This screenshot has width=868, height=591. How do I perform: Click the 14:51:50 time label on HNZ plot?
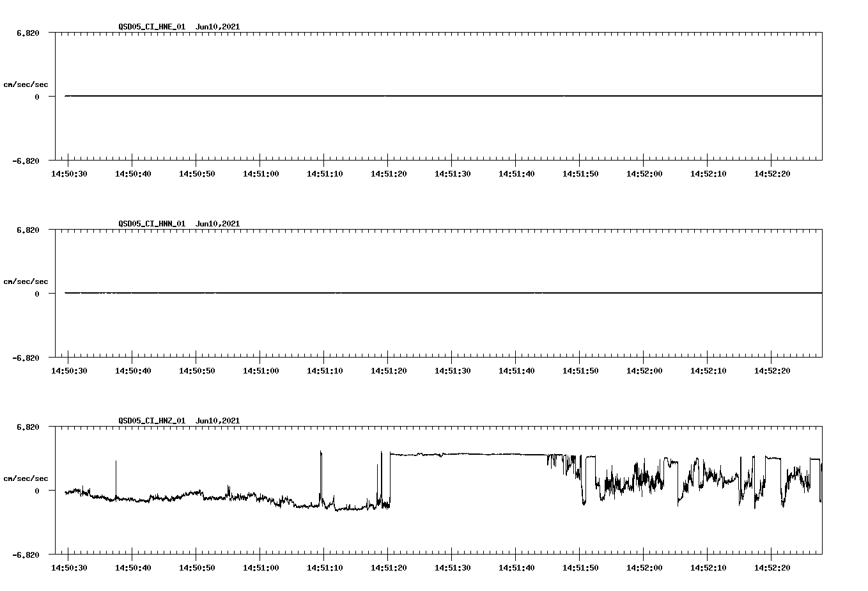pos(580,568)
